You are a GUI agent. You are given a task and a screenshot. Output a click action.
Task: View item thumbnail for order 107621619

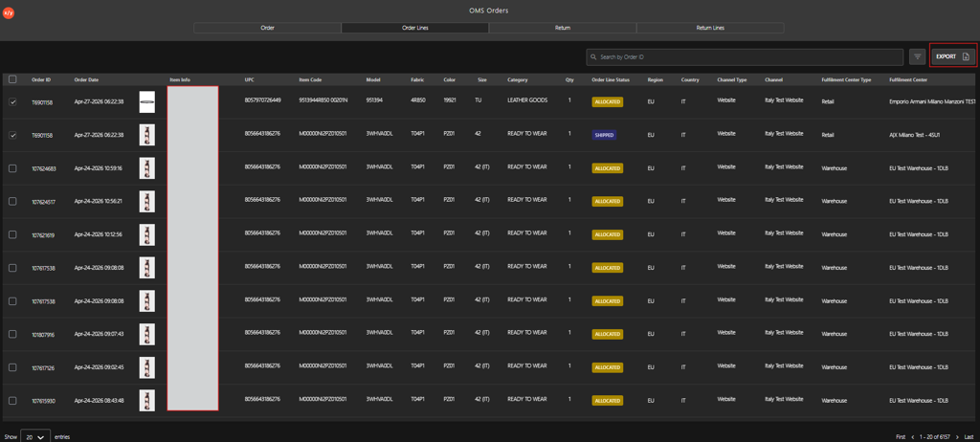(146, 234)
